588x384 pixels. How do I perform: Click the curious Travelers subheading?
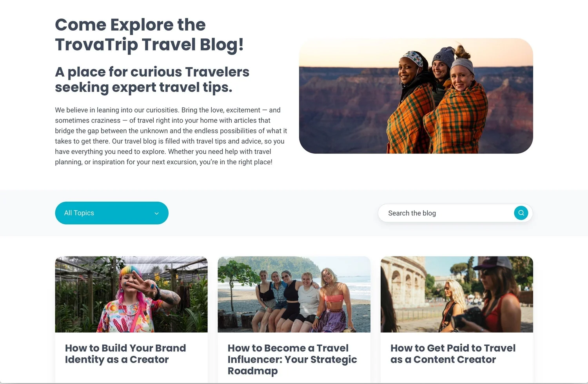pos(152,80)
